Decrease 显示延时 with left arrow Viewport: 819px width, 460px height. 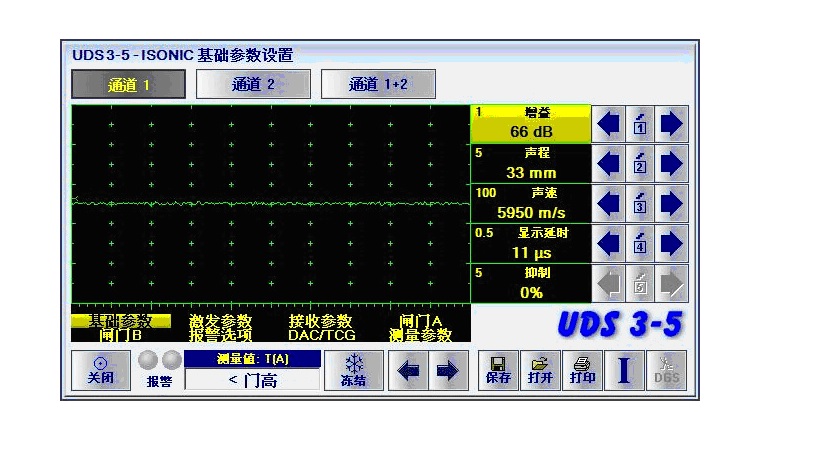609,244
